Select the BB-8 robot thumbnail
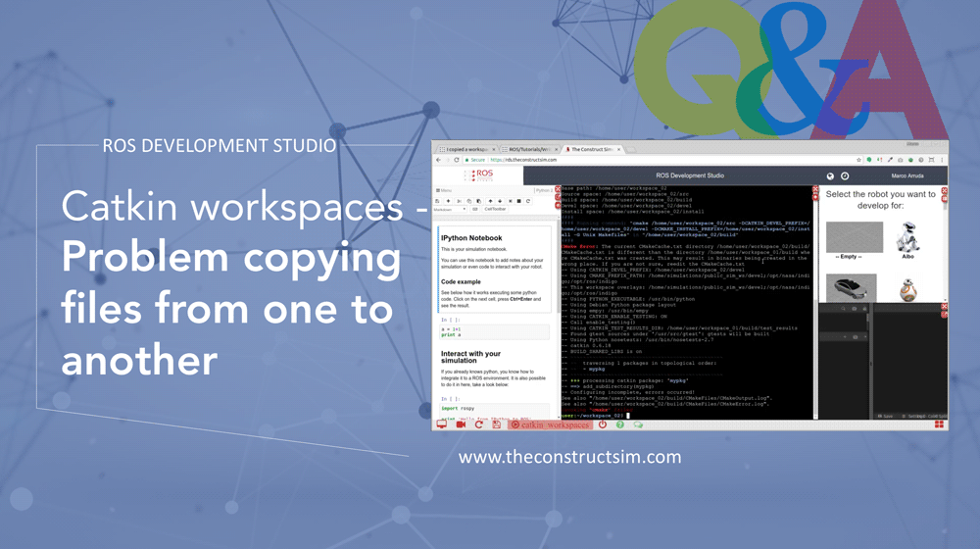Image resolution: width=980 pixels, height=549 pixels. pos(907,289)
